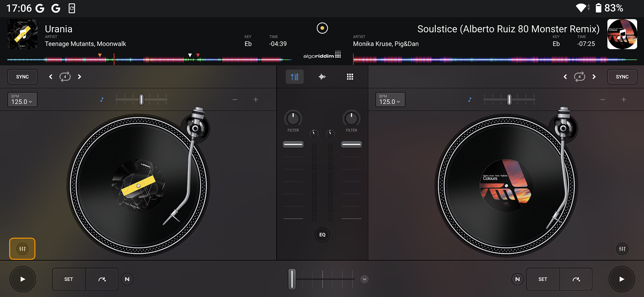Open the pads grid view tab

[x=350, y=76]
